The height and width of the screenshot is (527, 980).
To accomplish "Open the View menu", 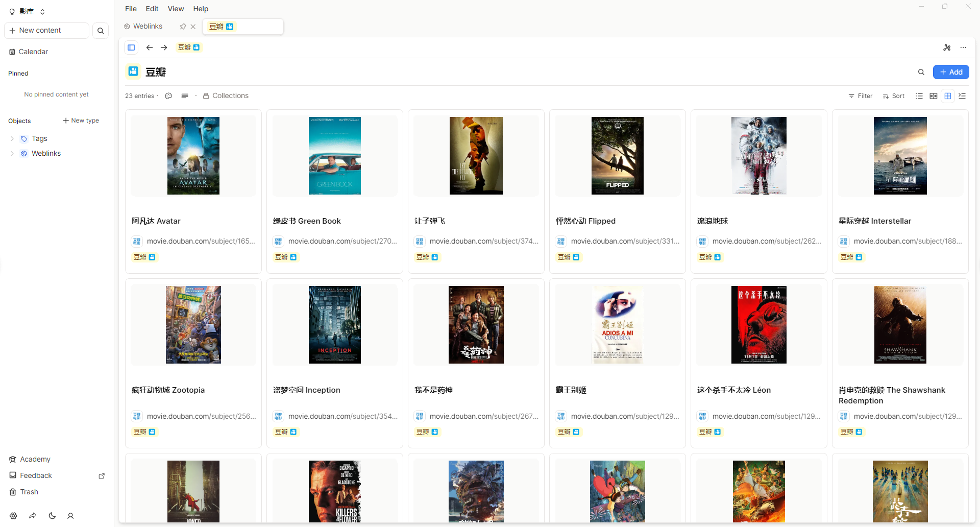I will (x=176, y=9).
